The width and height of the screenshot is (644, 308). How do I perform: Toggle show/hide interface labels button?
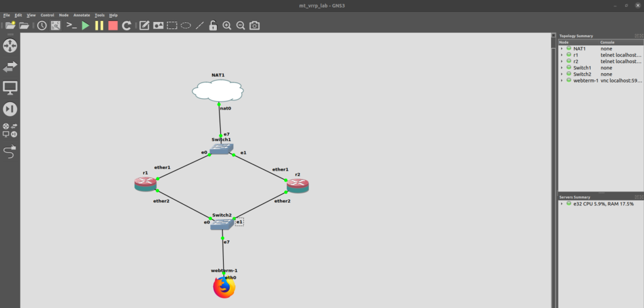pos(55,26)
